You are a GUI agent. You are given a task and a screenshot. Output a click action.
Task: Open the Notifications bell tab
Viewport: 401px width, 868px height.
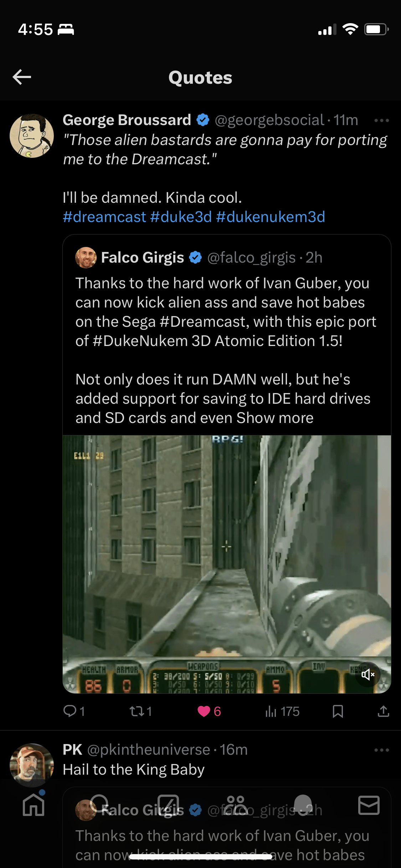pos(302,805)
